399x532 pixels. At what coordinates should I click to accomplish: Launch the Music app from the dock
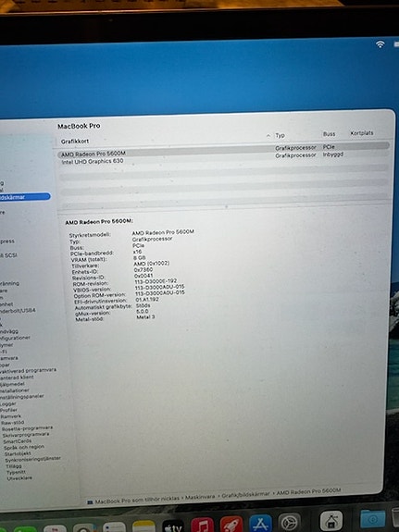pyautogui.click(x=203, y=526)
